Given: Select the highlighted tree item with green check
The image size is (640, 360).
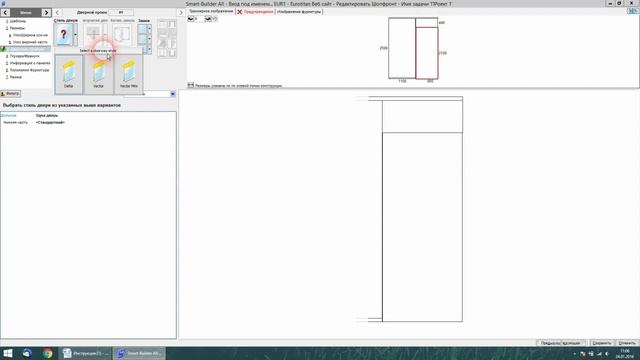Looking at the screenshot, I should [x=26, y=49].
